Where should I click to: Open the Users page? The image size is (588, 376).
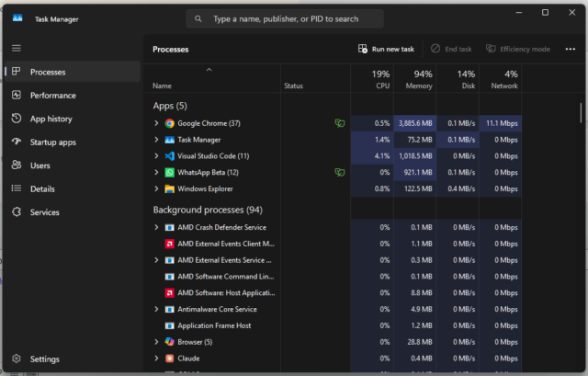pyautogui.click(x=73, y=165)
